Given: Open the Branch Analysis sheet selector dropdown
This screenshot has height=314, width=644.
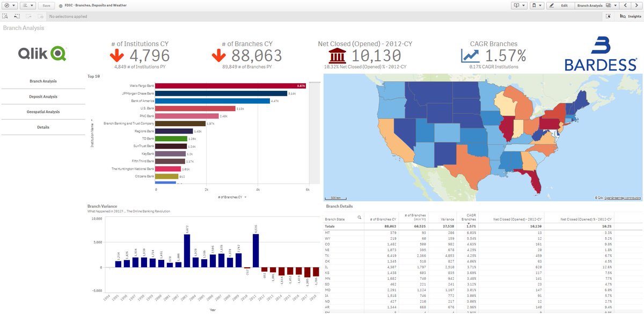Looking at the screenshot, I should click(x=596, y=5).
